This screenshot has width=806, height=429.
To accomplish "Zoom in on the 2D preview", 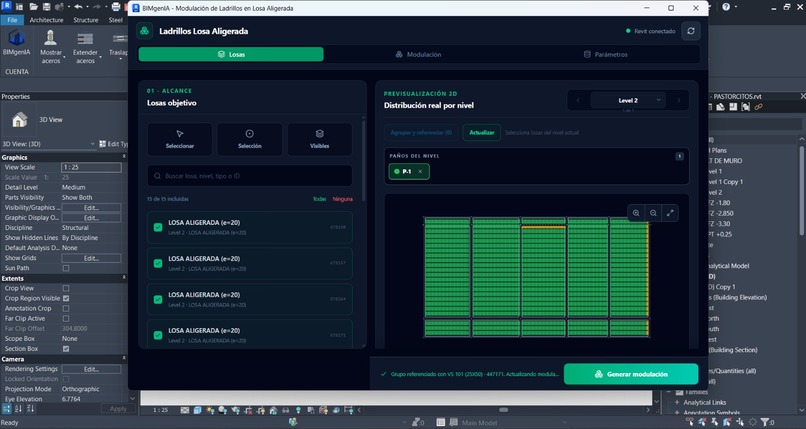I will [636, 213].
